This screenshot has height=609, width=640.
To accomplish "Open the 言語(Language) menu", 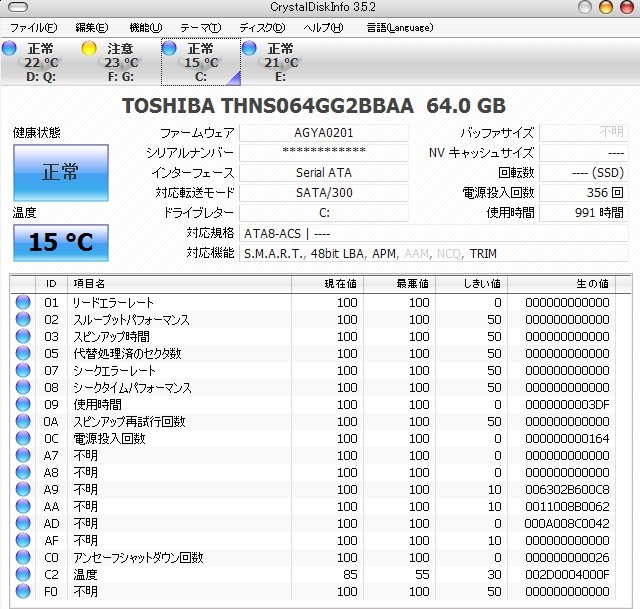I will pyautogui.click(x=400, y=27).
